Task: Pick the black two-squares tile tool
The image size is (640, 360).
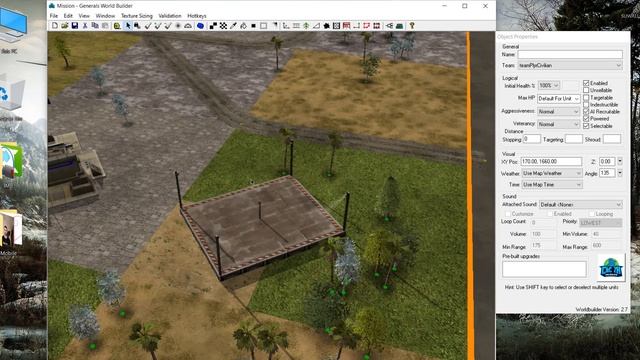Action: click(213, 26)
